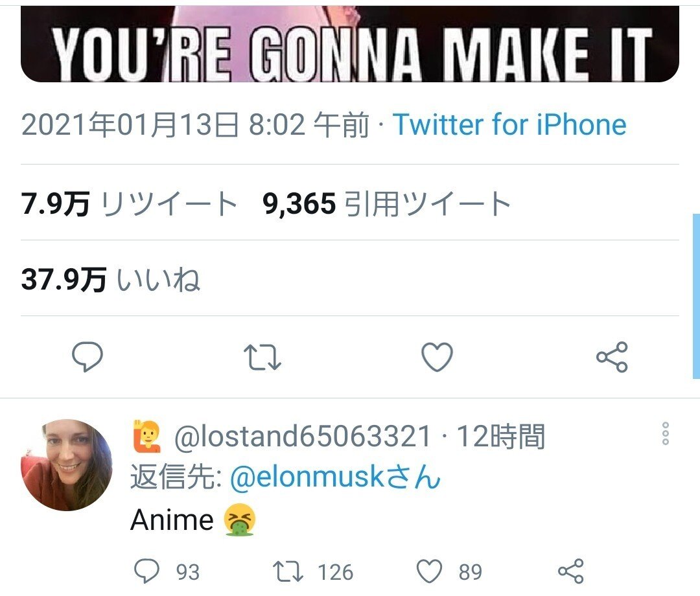
Task: Click the 12時間 reply timestamp
Action: (501, 438)
